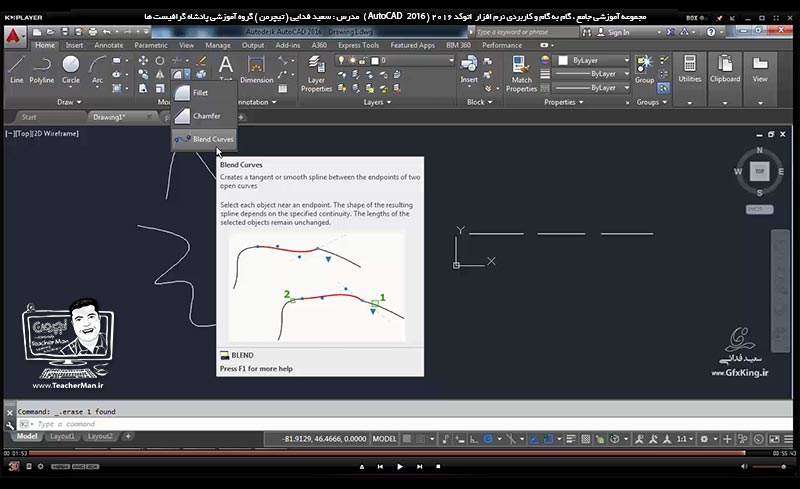The height and width of the screenshot is (489, 800).
Task: Click the Group tool icon
Action: (644, 69)
